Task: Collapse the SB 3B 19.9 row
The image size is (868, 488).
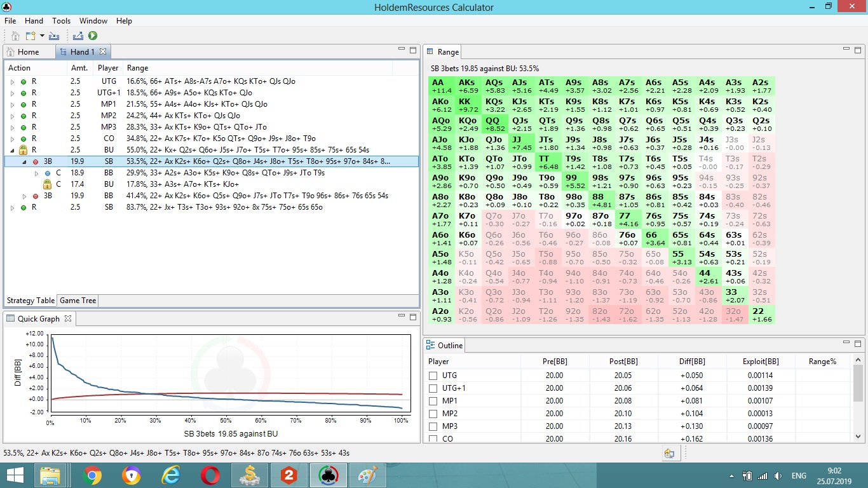Action: pyautogui.click(x=25, y=162)
